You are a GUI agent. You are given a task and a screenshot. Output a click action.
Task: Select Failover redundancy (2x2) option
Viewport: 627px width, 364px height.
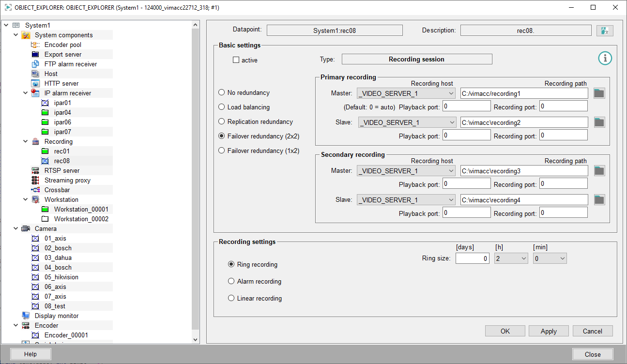point(222,136)
